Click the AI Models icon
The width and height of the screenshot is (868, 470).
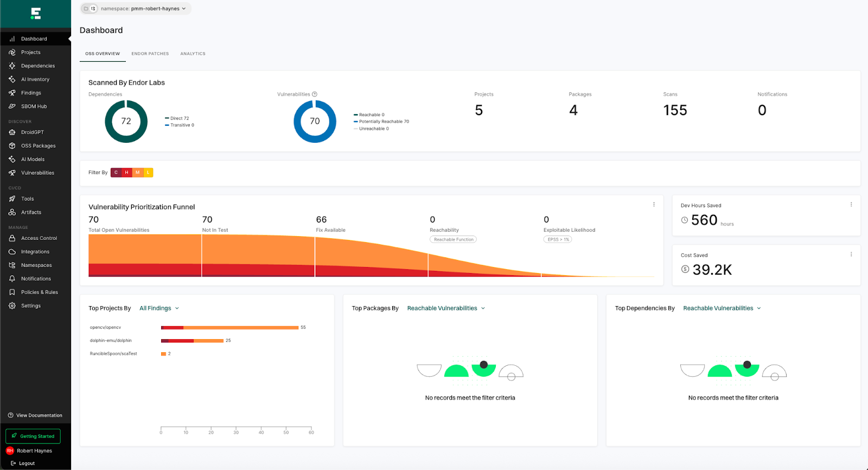coord(12,160)
